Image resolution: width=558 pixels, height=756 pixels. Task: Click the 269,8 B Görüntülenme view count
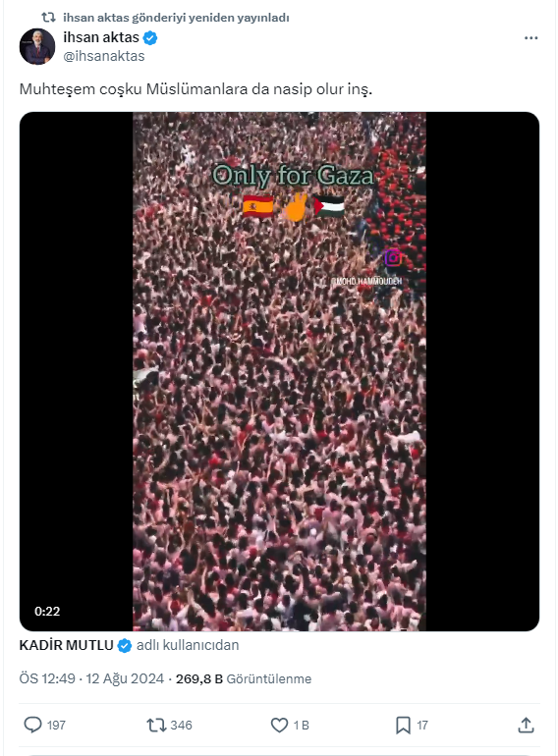click(244, 678)
